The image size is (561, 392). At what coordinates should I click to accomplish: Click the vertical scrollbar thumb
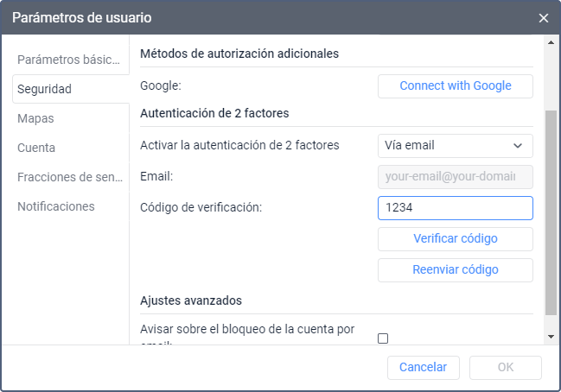click(551, 212)
